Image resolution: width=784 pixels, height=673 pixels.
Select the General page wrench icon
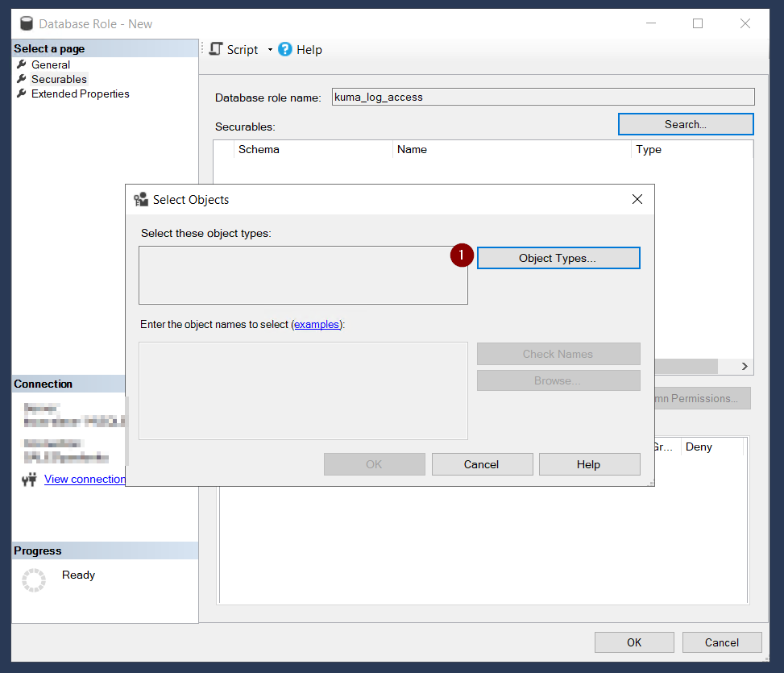(x=22, y=64)
